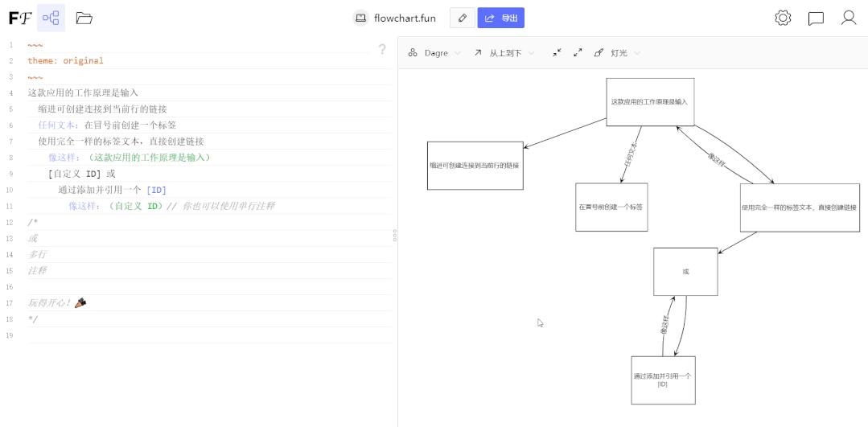This screenshot has height=427, width=868.
Task: Click the syntax help question mark
Action: pyautogui.click(x=382, y=49)
